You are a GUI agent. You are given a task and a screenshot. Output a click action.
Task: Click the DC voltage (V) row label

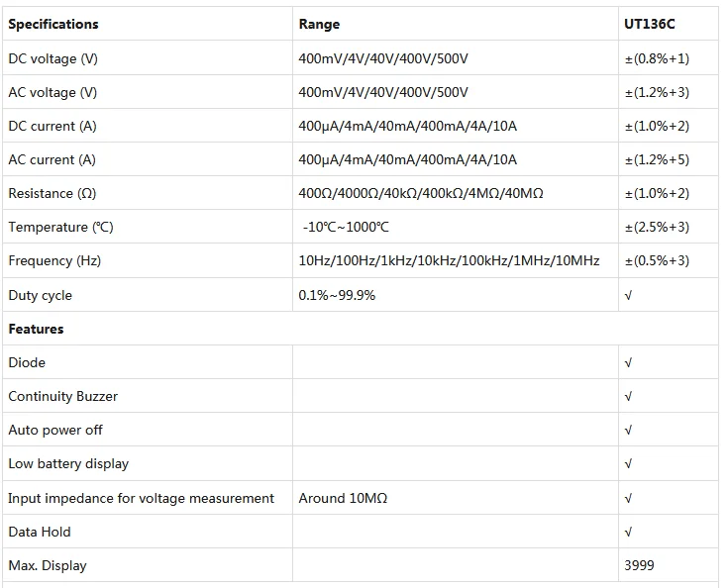(52, 59)
